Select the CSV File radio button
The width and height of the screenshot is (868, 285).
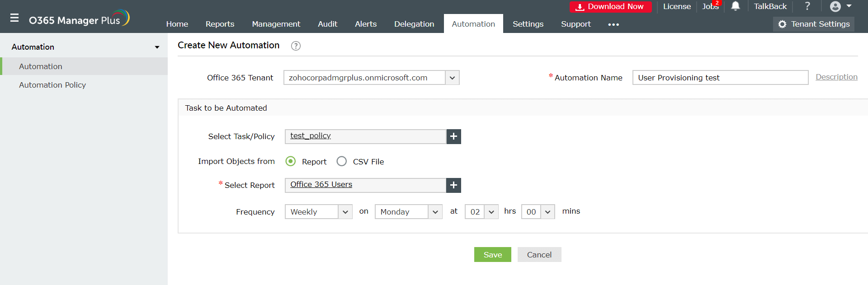click(342, 161)
